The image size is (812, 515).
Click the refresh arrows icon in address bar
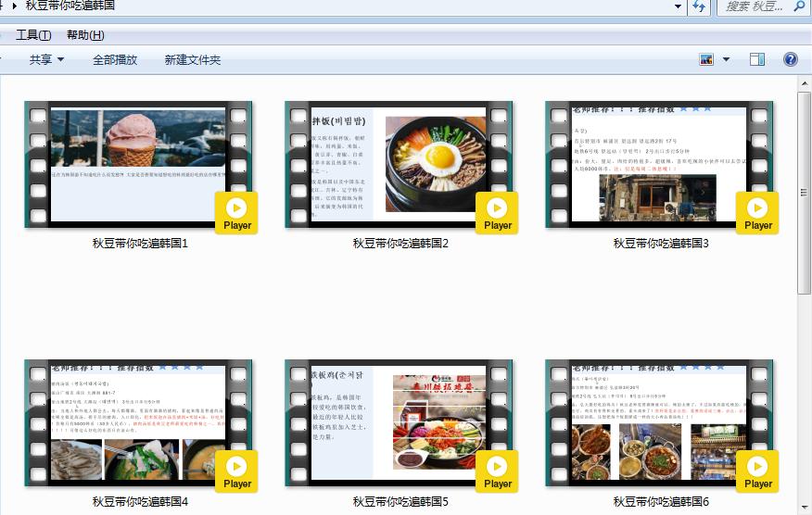[699, 6]
